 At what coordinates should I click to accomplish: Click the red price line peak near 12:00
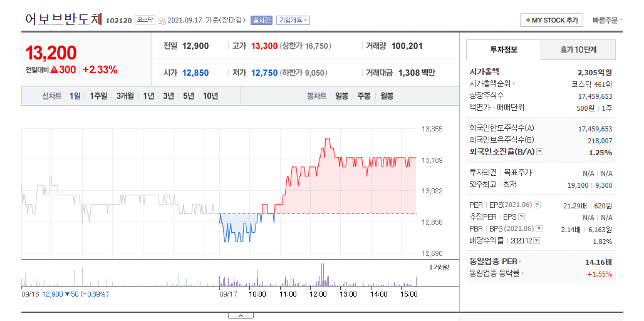328,139
